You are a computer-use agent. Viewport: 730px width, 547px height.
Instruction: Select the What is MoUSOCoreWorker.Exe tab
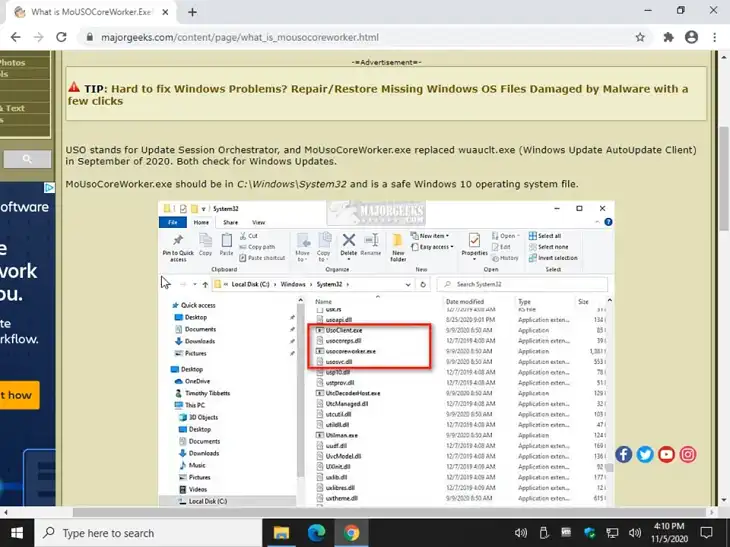coord(91,13)
